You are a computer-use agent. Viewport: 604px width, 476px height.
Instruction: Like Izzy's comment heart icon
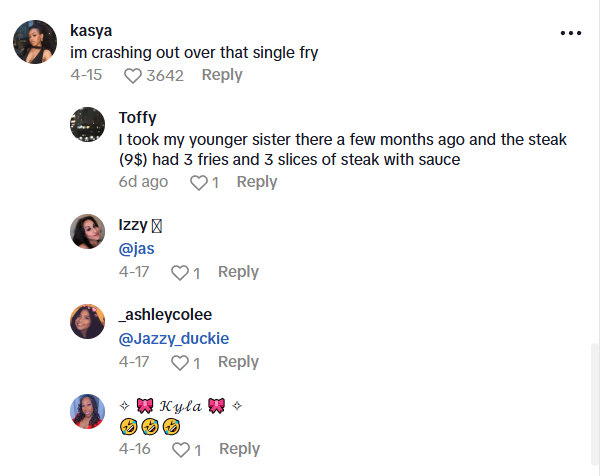179,273
